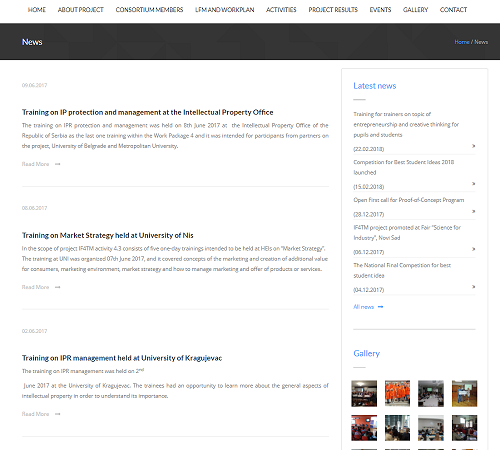Open the first gallery thumbnail image
This screenshot has width=500, height=450.
tap(364, 393)
